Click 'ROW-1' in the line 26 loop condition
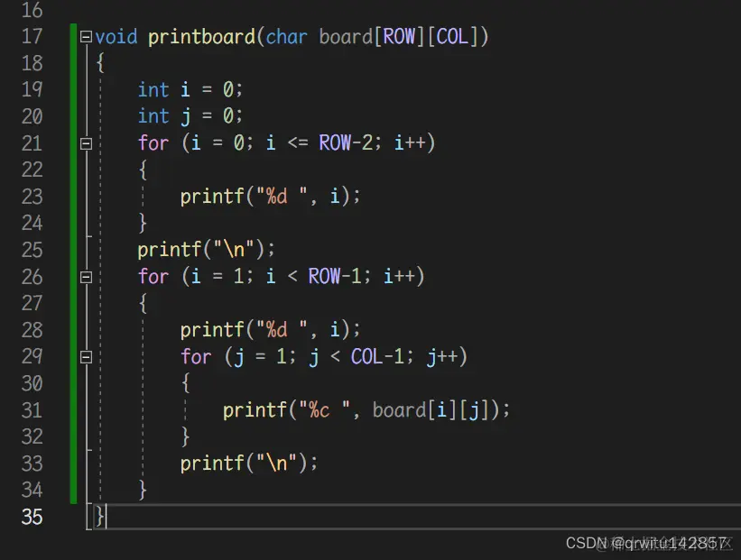Image resolution: width=741 pixels, height=560 pixels. pos(335,277)
